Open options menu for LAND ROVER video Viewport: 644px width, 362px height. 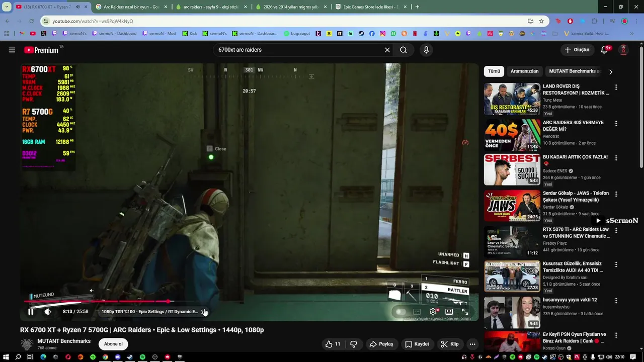[616, 87]
